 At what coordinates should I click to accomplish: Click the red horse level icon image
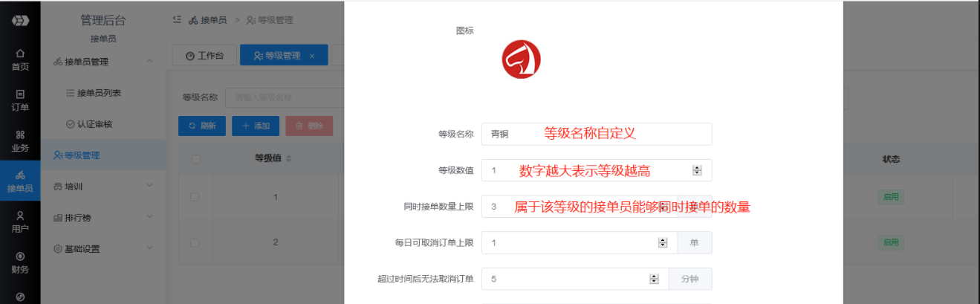tap(521, 59)
